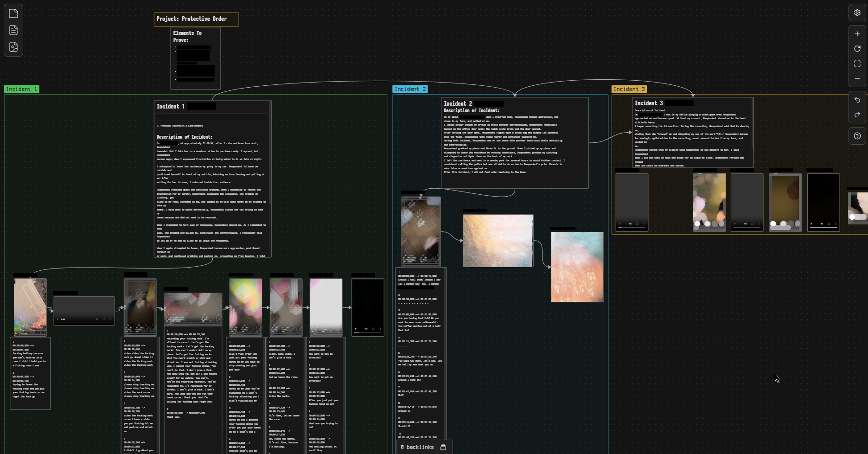
Task: Seek the black Incident 3 video progress bar
Action: click(823, 228)
